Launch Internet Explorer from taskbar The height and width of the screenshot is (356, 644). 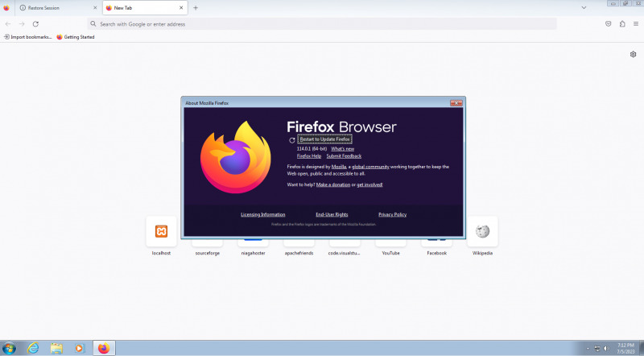pos(33,348)
